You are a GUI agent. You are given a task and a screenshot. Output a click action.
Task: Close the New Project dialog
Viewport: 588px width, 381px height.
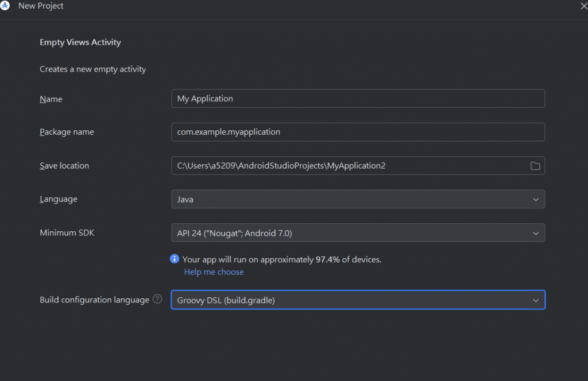point(583,6)
